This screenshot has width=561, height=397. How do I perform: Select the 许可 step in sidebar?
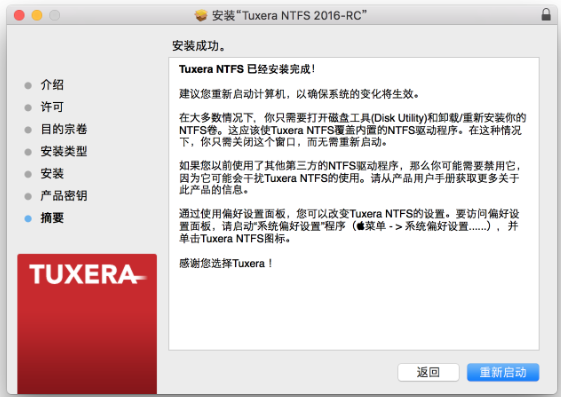pos(52,107)
